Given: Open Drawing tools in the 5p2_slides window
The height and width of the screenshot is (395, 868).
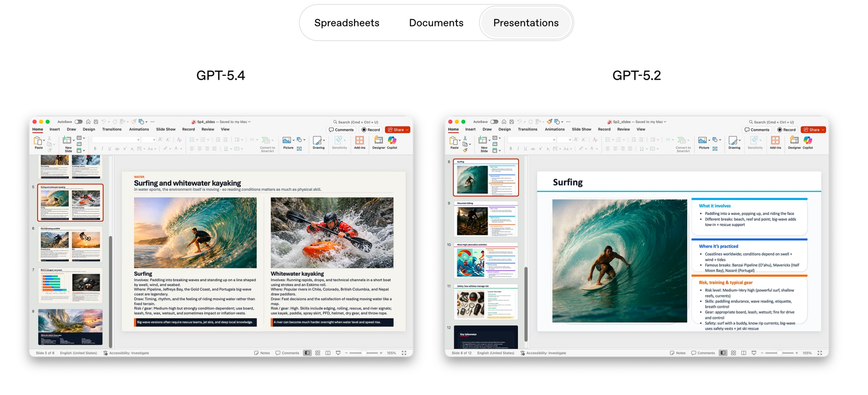Looking at the screenshot, I should pos(734,142).
